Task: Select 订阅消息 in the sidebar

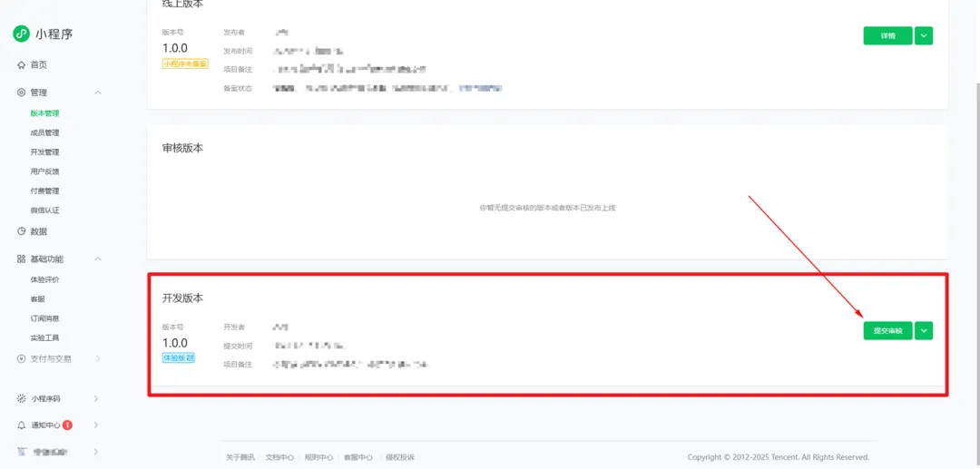Action: pyautogui.click(x=44, y=318)
